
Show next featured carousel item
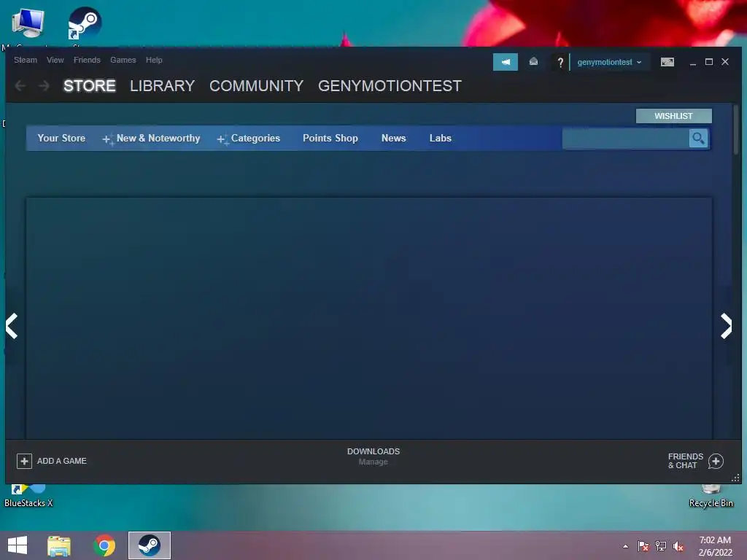726,326
